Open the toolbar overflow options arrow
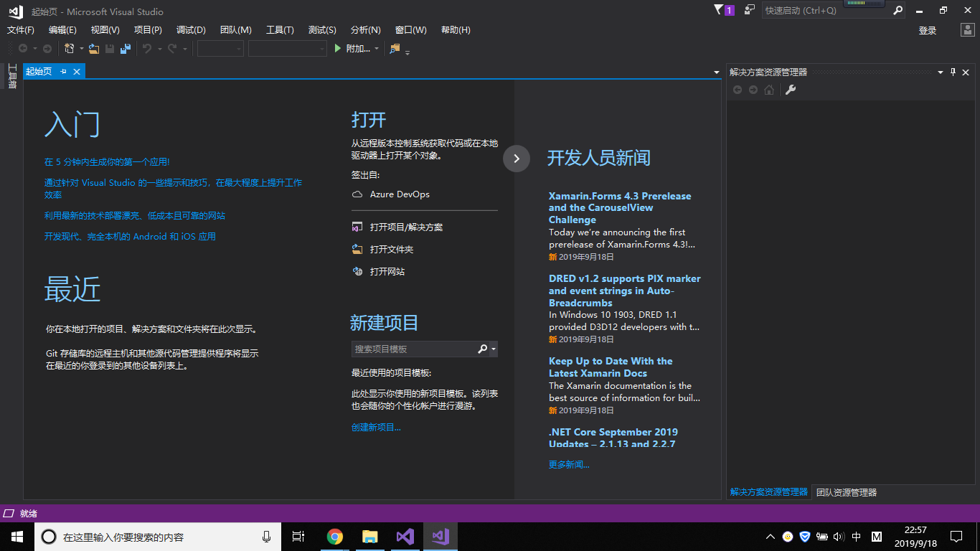980x551 pixels. tap(407, 52)
